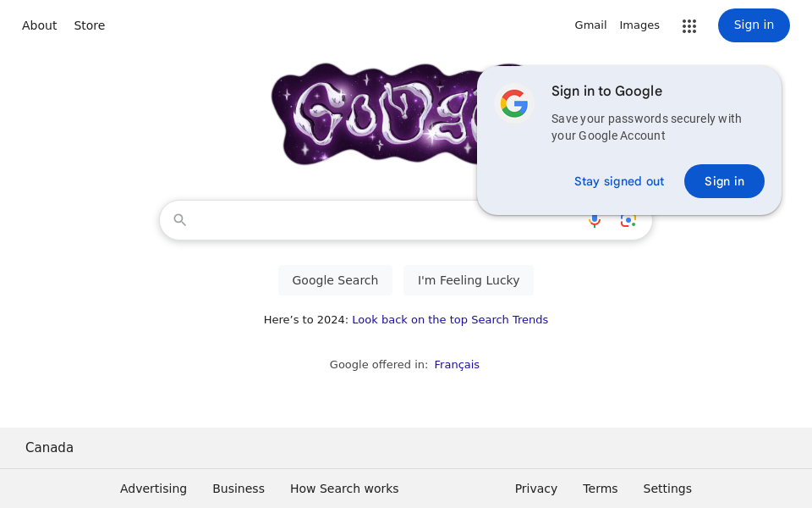Search by image using Google Lens

point(628,219)
